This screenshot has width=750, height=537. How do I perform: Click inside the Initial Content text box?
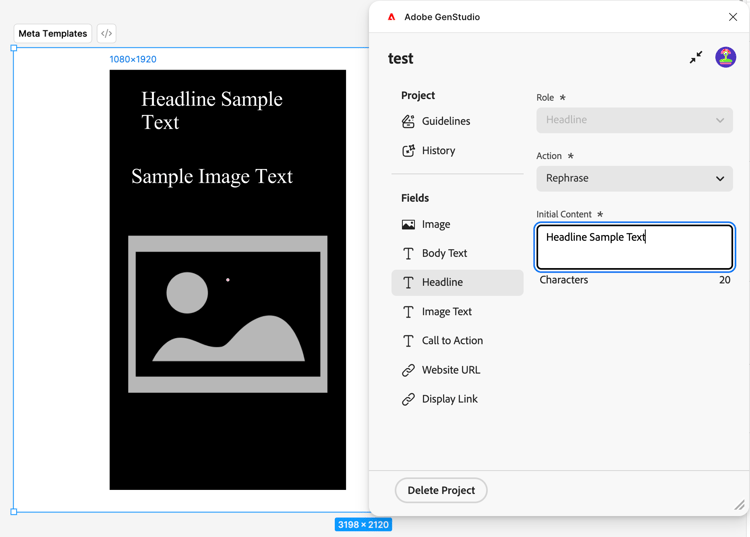click(x=634, y=247)
